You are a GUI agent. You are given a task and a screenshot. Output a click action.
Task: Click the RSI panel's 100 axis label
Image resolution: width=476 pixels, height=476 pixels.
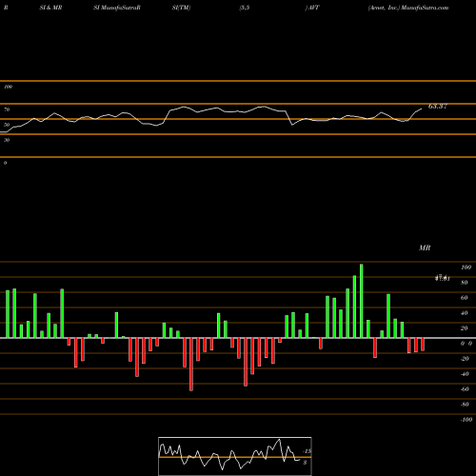(x=8, y=87)
